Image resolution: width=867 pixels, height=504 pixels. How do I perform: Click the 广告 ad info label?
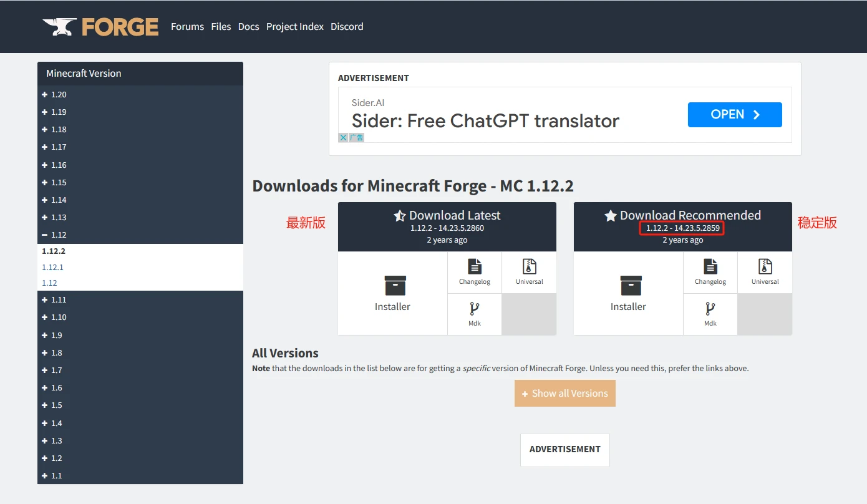(356, 137)
